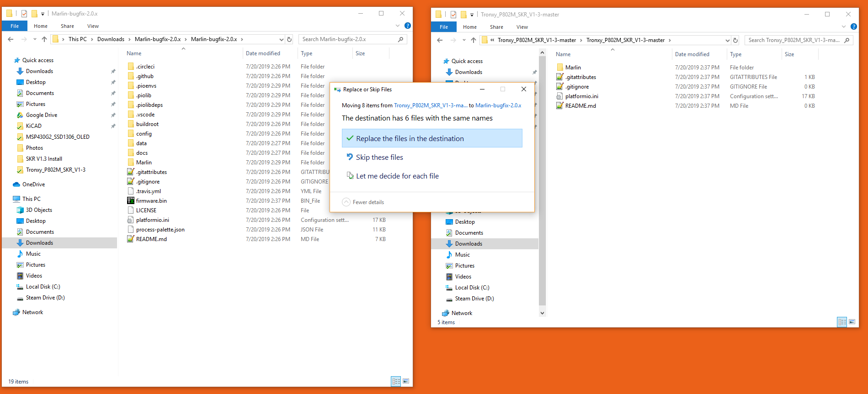This screenshot has height=394, width=868.
Task: Click the Google Drive icon in sidebar
Action: [20, 115]
